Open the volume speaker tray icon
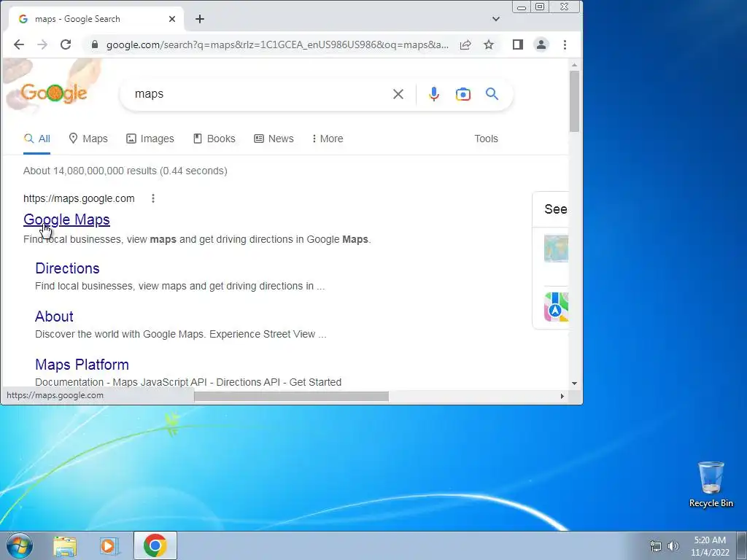Image resolution: width=747 pixels, height=560 pixels. 673,546
